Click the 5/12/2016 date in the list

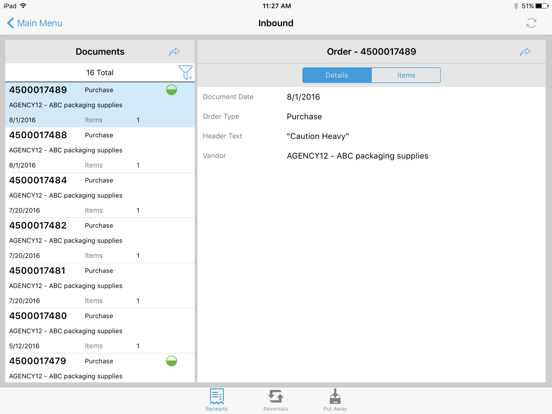24,346
